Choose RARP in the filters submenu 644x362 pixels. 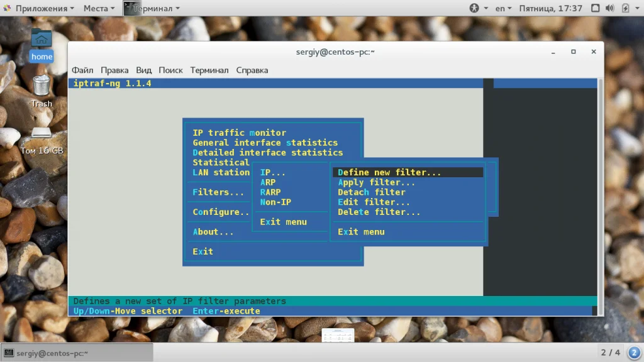(x=270, y=192)
